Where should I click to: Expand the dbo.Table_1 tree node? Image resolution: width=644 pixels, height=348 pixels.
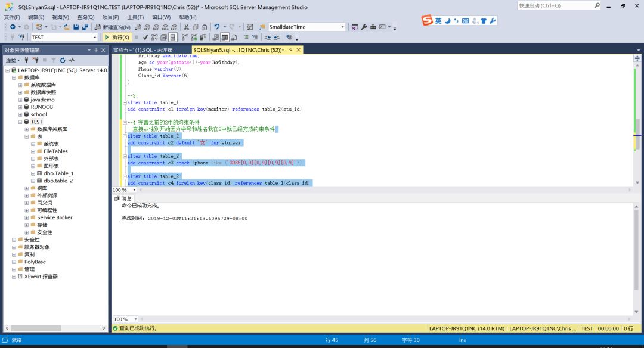pos(33,173)
